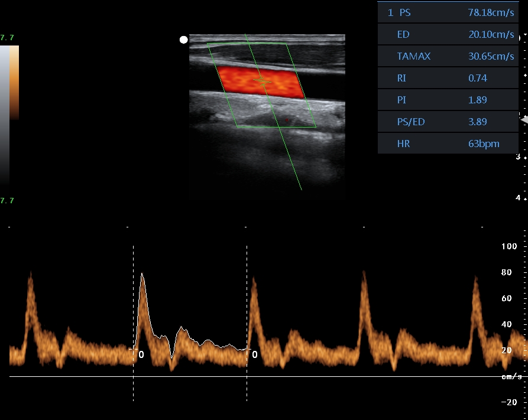Click the white probe orientation marker dot
Image resolution: width=528 pixels, height=420 pixels.
tap(183, 40)
